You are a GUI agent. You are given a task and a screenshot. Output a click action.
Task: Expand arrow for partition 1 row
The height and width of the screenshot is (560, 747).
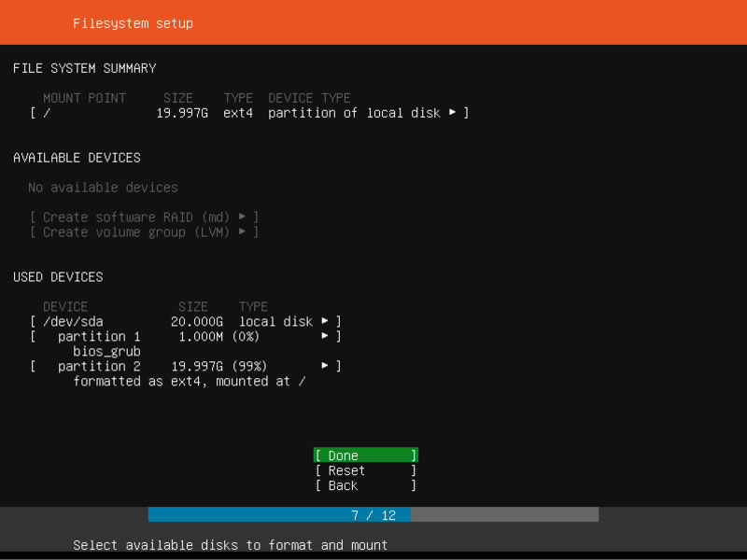click(324, 336)
